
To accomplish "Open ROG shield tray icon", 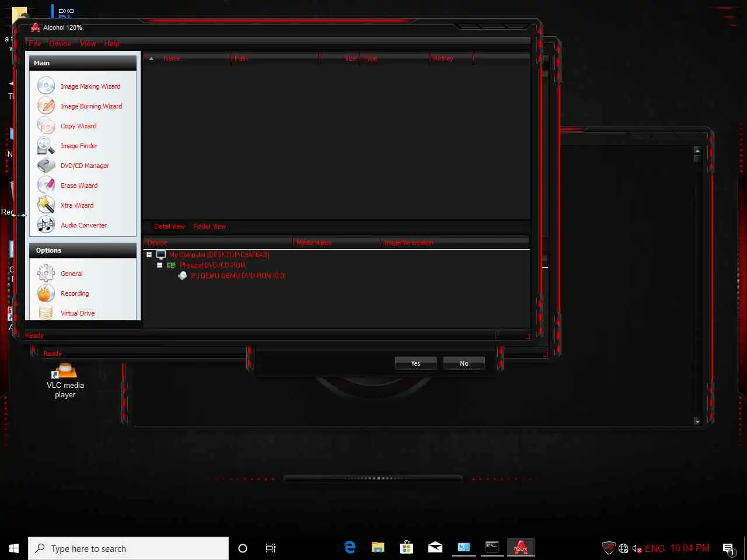I will [609, 548].
